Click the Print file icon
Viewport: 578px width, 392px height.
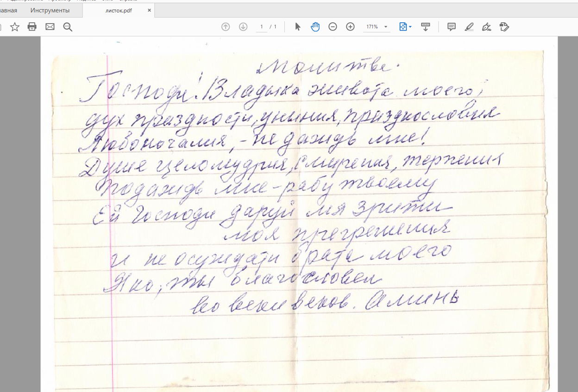click(x=32, y=27)
